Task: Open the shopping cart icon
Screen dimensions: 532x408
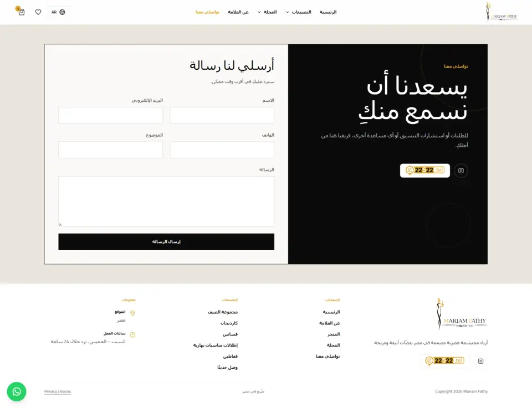Action: 22,12
